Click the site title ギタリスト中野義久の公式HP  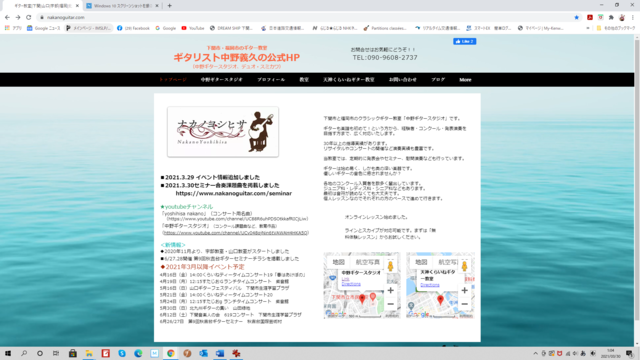[x=237, y=57]
